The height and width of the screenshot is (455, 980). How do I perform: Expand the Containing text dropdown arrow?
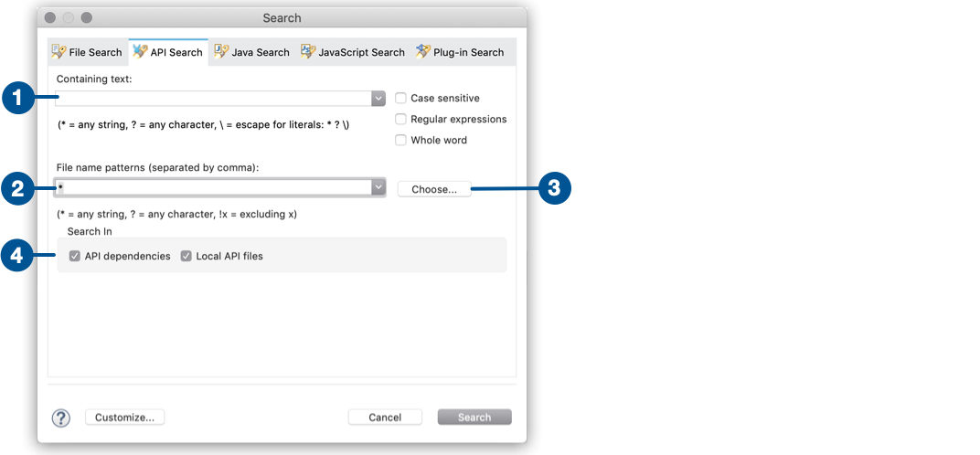click(x=378, y=98)
